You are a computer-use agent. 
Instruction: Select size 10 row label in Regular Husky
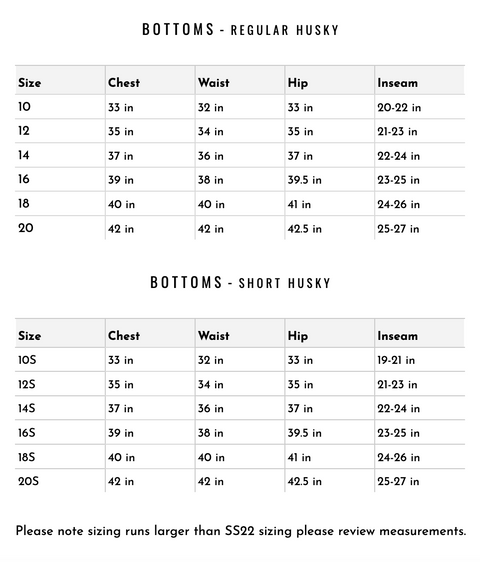click(24, 106)
